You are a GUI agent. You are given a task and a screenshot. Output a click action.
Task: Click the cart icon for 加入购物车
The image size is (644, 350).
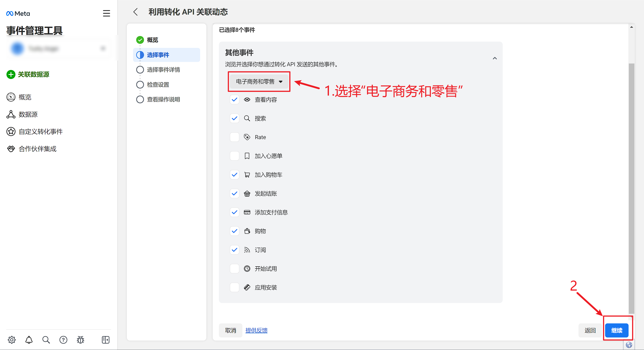click(x=247, y=174)
